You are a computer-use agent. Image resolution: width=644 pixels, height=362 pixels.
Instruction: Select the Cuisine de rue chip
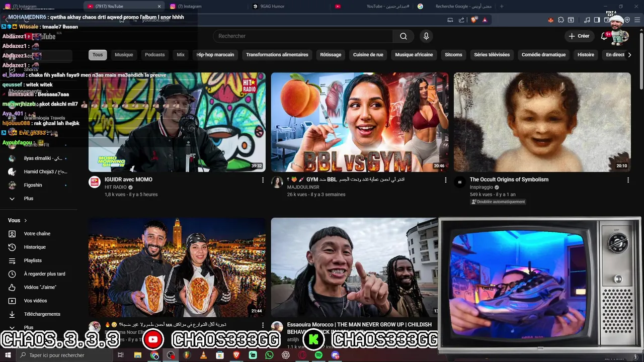click(368, 55)
